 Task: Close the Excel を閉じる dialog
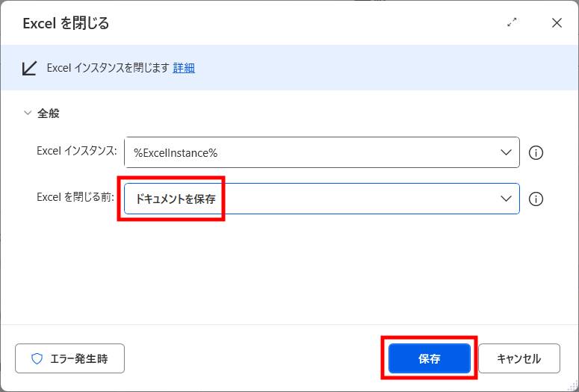(557, 23)
